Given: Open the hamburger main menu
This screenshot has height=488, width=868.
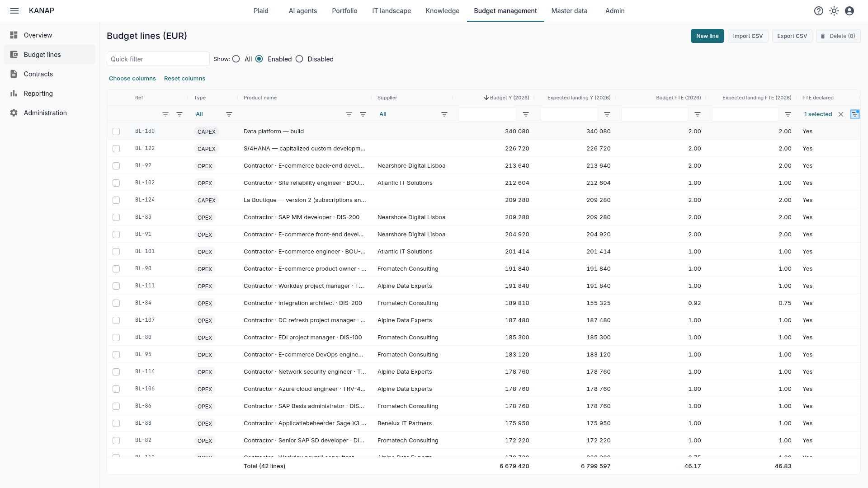Looking at the screenshot, I should coord(14,11).
